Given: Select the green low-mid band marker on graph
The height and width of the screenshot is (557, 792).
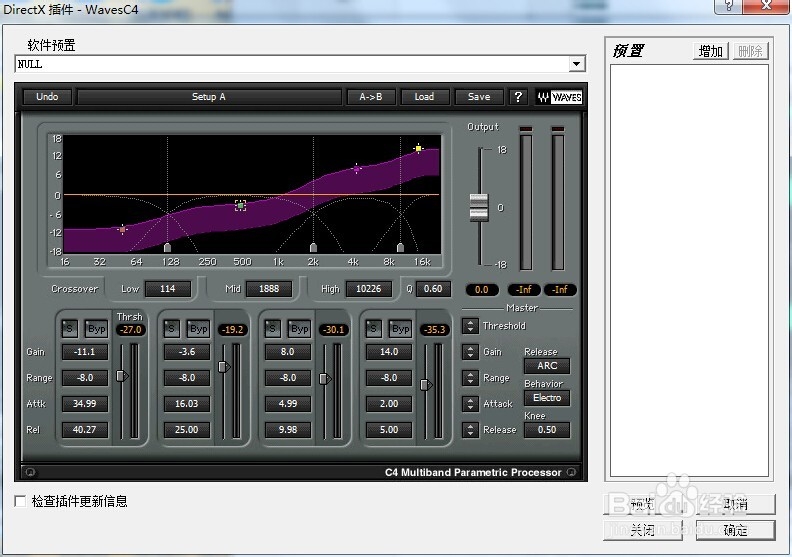Looking at the screenshot, I should pos(240,205).
